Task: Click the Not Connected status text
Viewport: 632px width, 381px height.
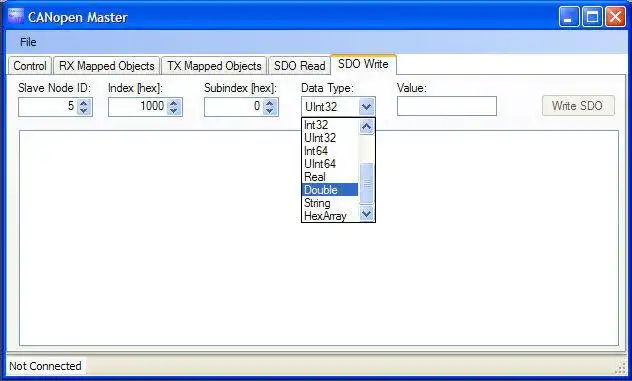Action: (45, 366)
